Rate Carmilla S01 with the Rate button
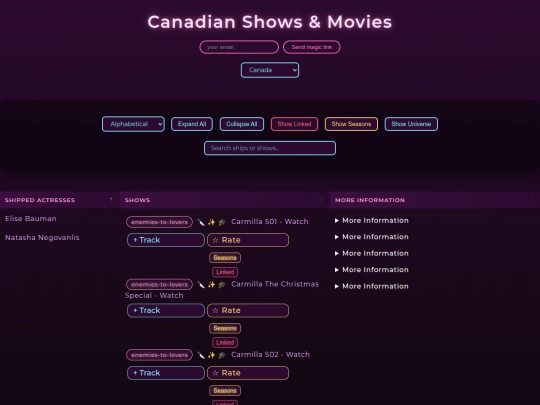 click(x=248, y=240)
